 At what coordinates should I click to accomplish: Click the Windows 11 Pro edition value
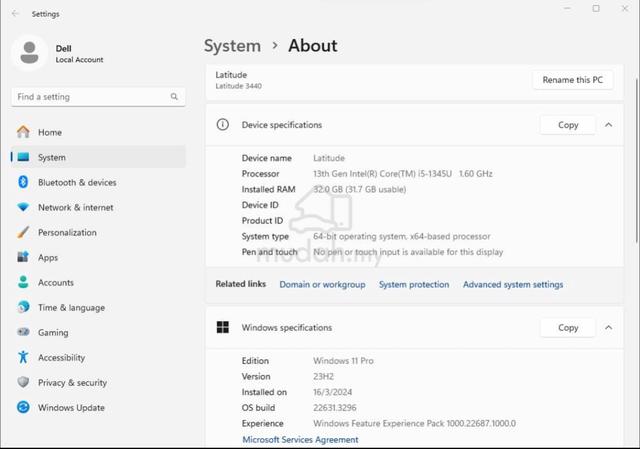343,361
